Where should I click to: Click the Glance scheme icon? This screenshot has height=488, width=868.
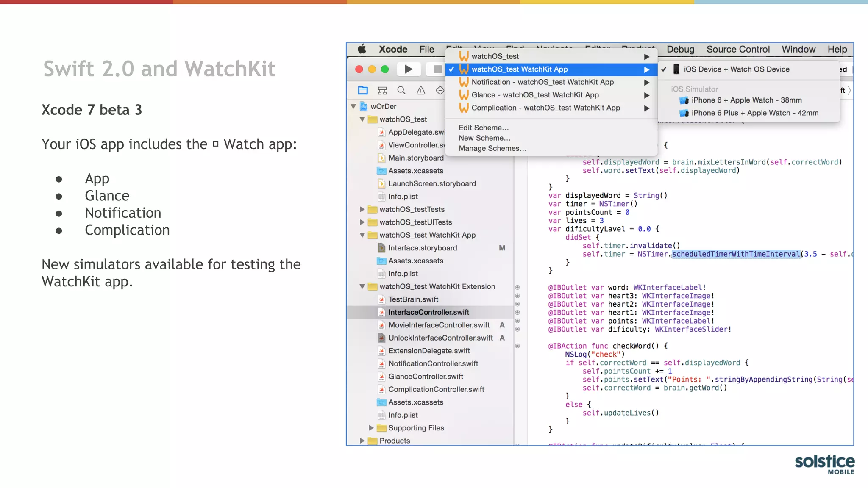coord(464,95)
